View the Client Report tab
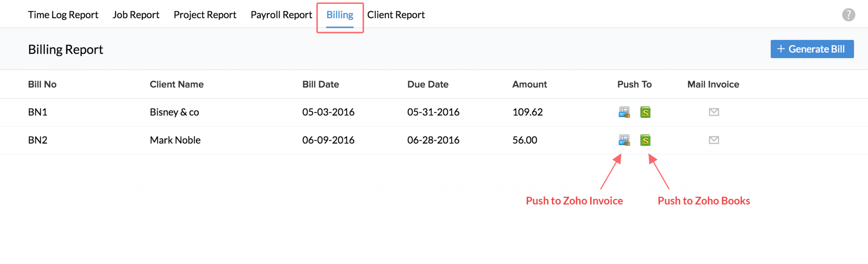The height and width of the screenshot is (264, 868). tap(396, 15)
